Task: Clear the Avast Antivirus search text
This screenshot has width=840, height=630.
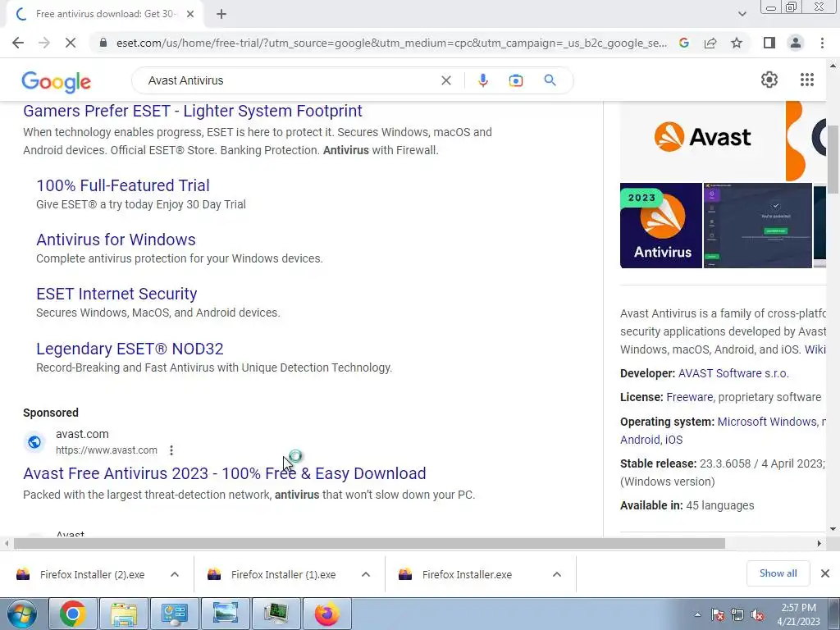Action: (x=445, y=80)
